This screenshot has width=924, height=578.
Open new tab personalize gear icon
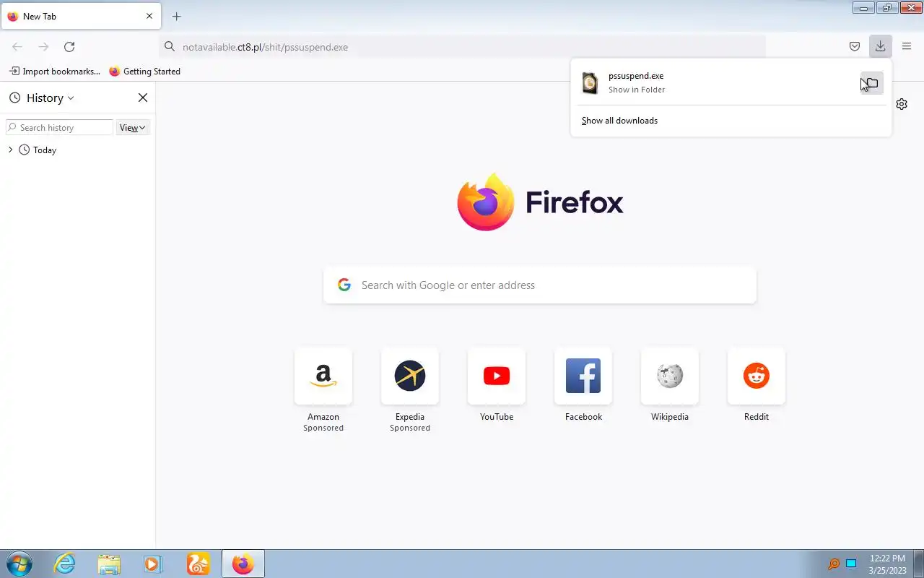902,104
